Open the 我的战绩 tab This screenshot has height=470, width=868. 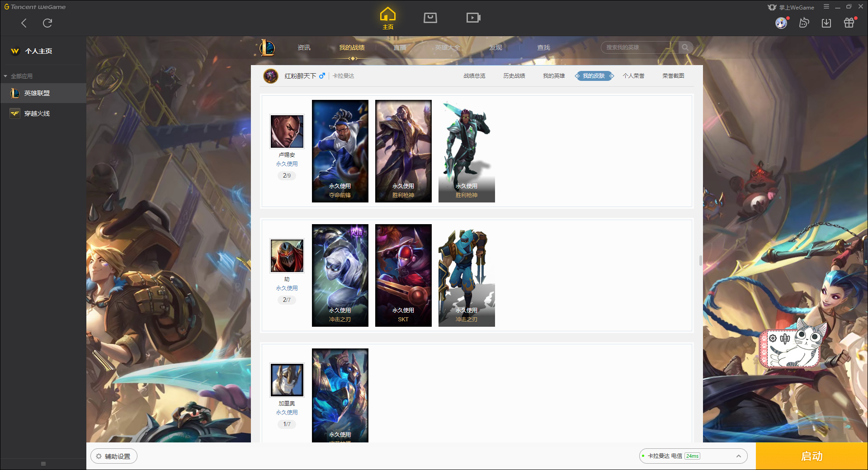click(x=352, y=47)
